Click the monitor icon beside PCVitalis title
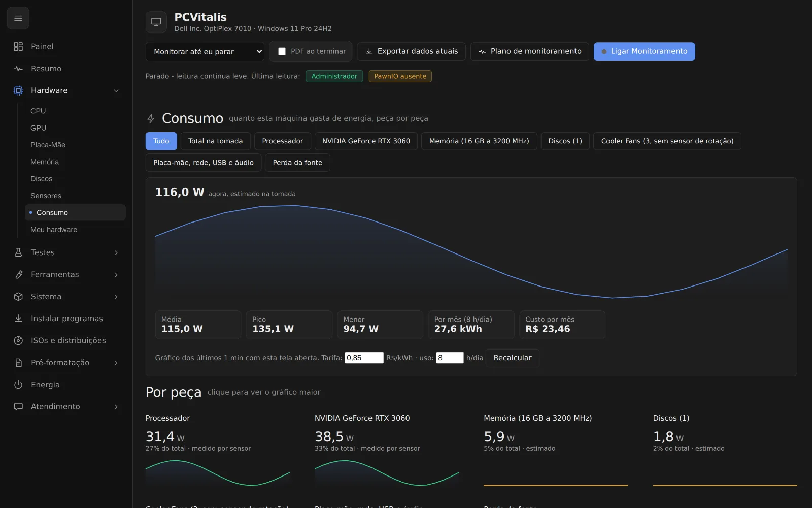Viewport: 812px width, 508px height. coord(156,22)
